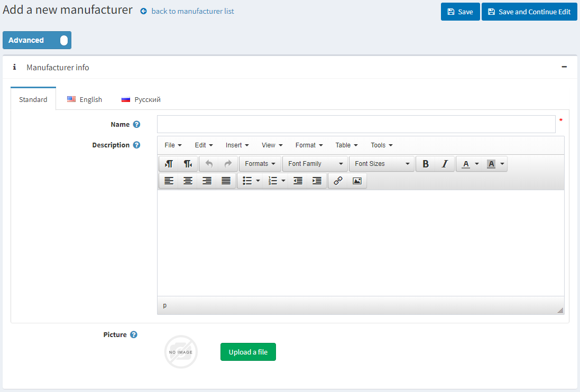The width and height of the screenshot is (580, 392).
Task: Select the justify text alignment icon
Action: point(226,181)
